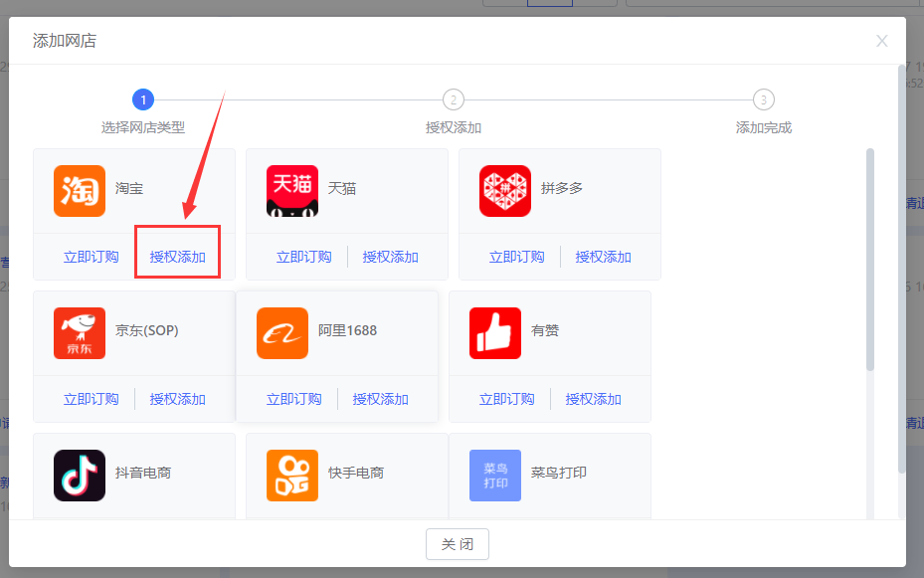Click the Taobao (淘宝) logo icon
Screen dimensions: 924x578
80,191
